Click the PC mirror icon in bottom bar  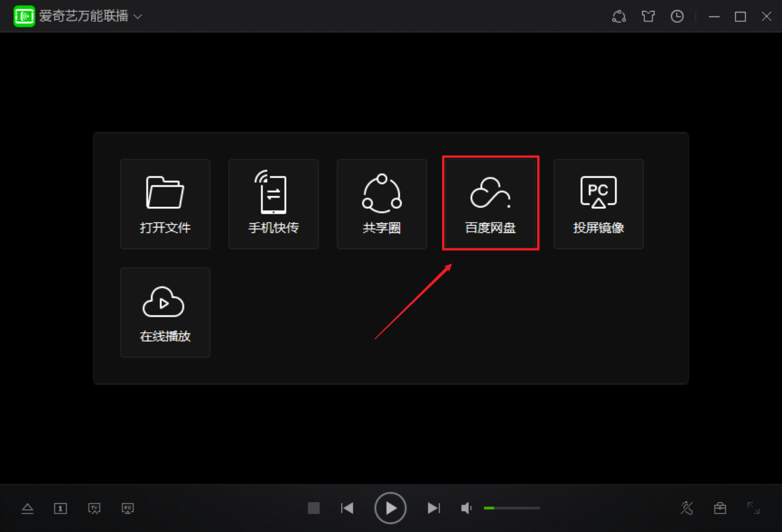coord(128,509)
